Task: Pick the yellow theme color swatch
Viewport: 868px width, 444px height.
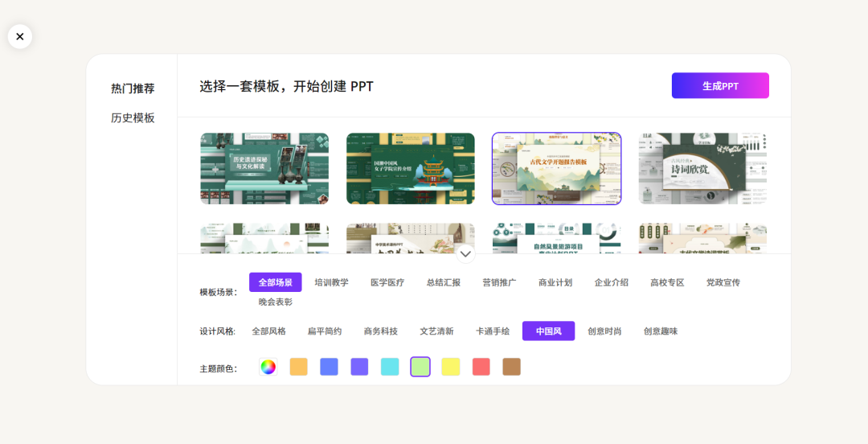Action: pos(451,367)
